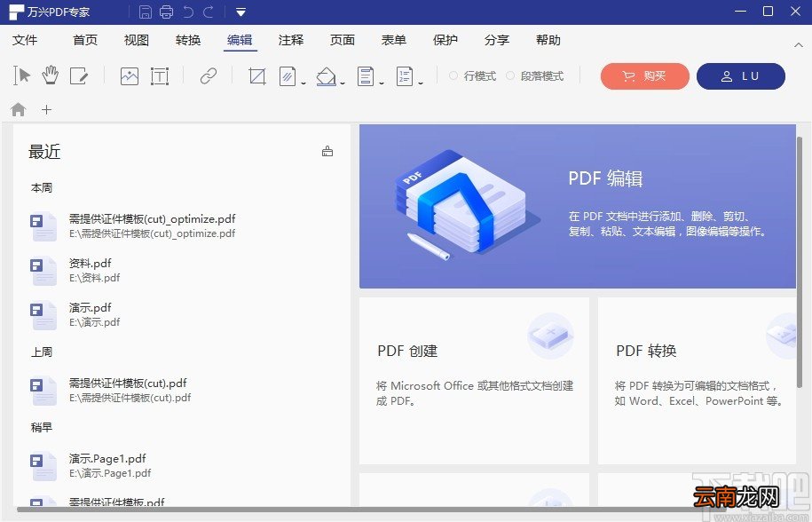
Task: Select the 行模式 radio button
Action: coord(453,75)
